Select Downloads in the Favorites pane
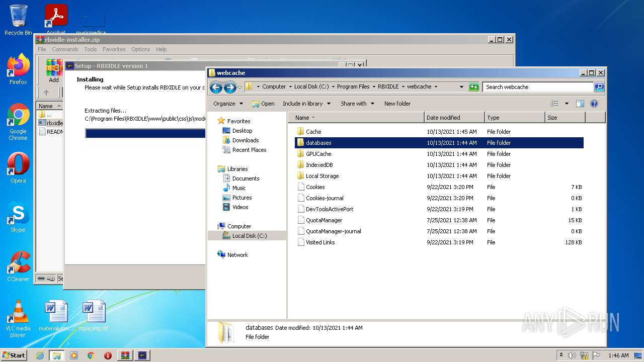Image resolution: width=644 pixels, height=362 pixels. click(245, 140)
